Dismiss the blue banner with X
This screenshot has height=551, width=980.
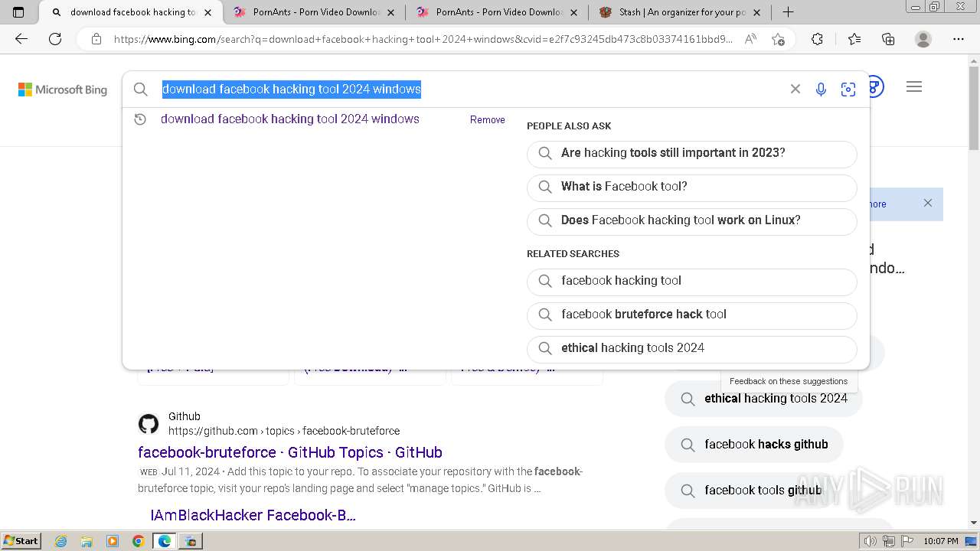(927, 203)
